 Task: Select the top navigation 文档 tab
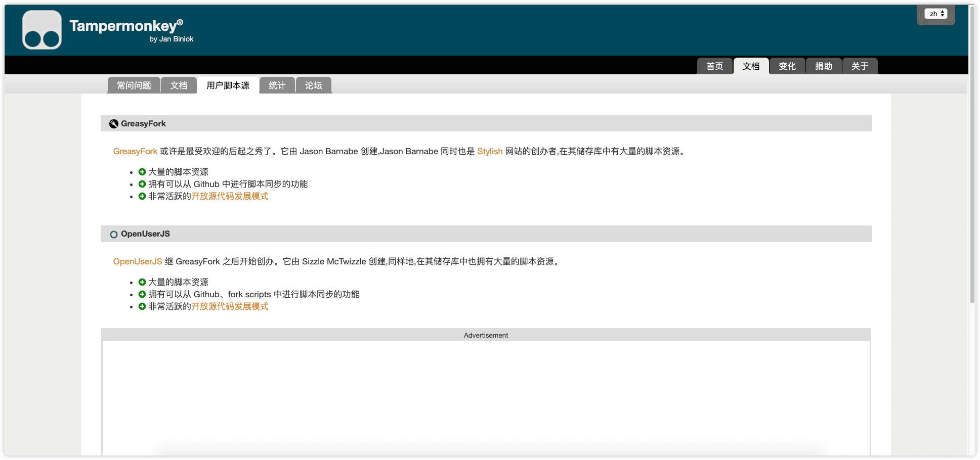click(751, 66)
